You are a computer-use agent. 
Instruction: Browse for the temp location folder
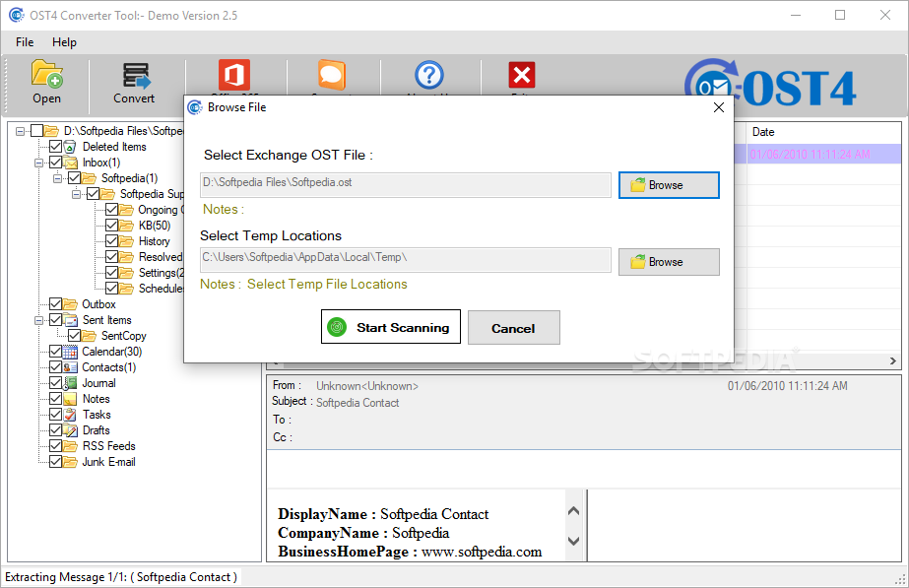[669, 262]
